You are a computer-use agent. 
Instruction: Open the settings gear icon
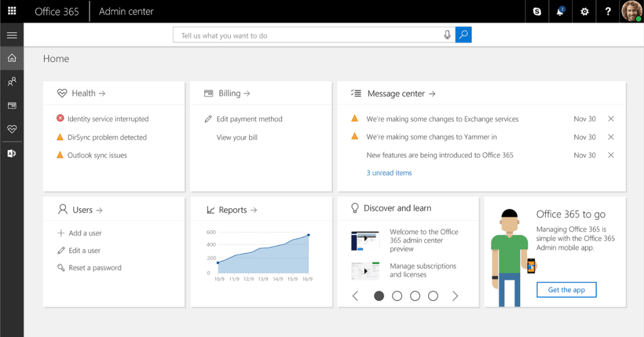[x=584, y=11]
